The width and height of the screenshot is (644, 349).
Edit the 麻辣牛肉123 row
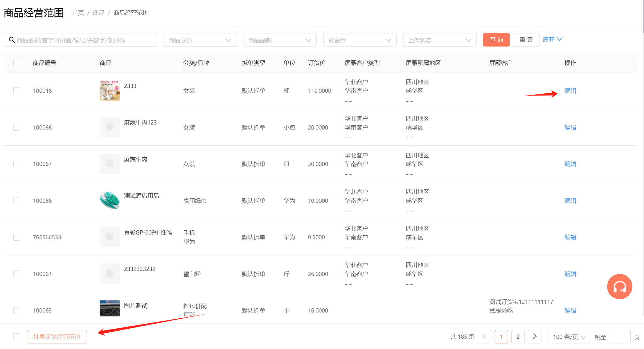[570, 127]
